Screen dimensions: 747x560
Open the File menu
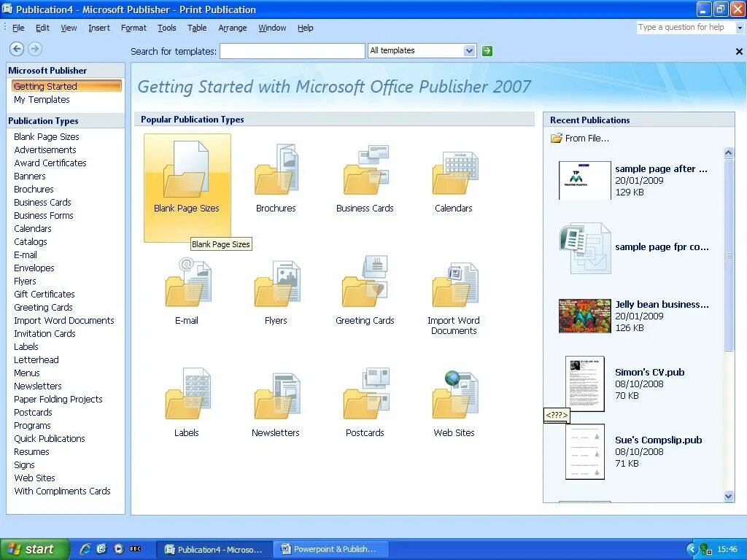click(x=18, y=28)
